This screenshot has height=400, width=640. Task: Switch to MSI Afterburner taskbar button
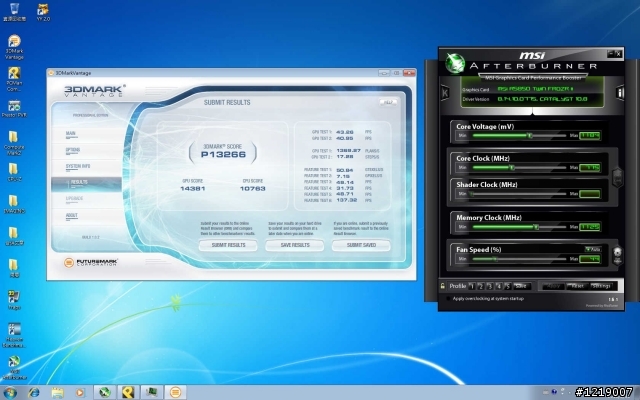pos(105,392)
